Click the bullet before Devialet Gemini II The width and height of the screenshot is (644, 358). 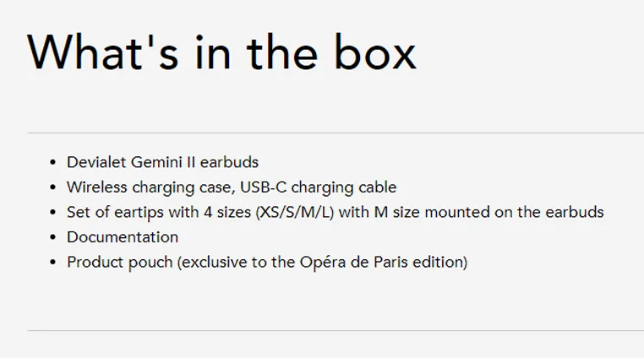[x=52, y=163]
